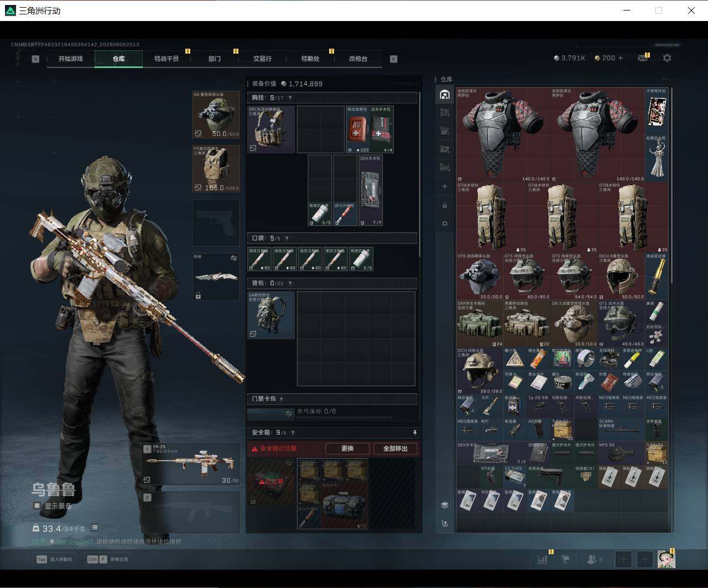Click the help icon next to 口袋
708x588 pixels.
pyautogui.click(x=287, y=238)
